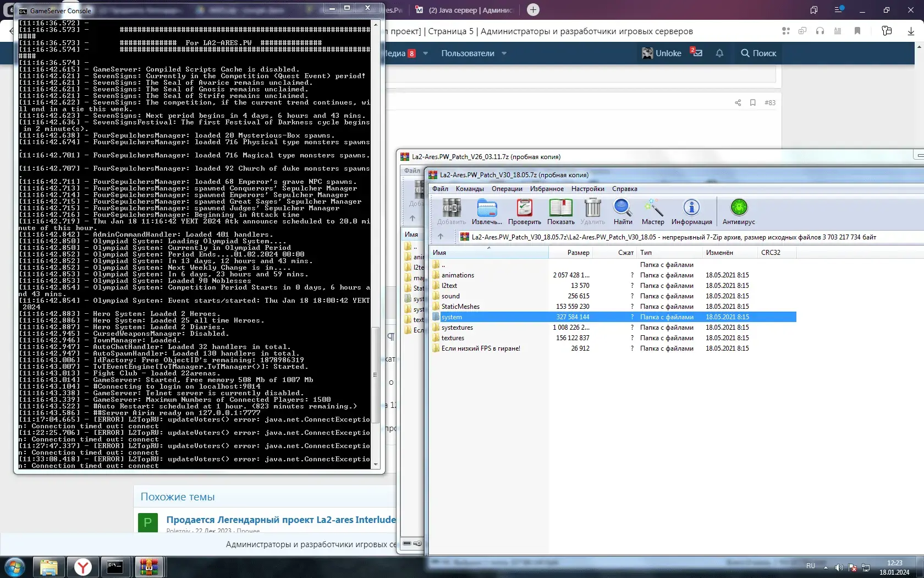924x578 pixels.
Task: Click the volume speaker tray icon
Action: pyautogui.click(x=838, y=567)
